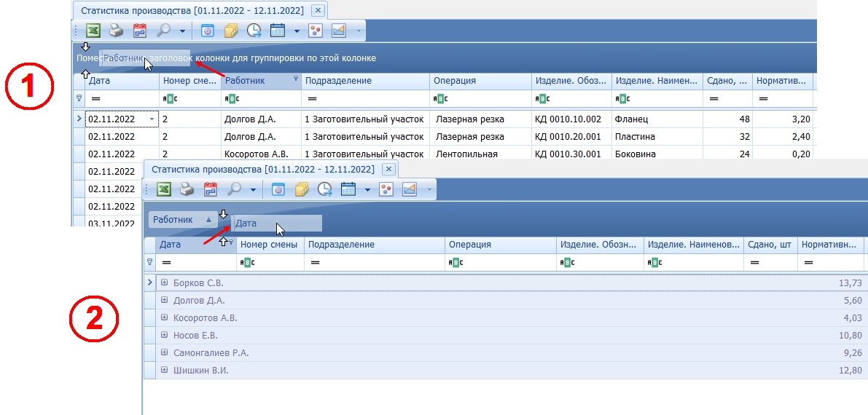Open the chart icon in upper window toolbar
The width and height of the screenshot is (868, 415).
click(339, 31)
